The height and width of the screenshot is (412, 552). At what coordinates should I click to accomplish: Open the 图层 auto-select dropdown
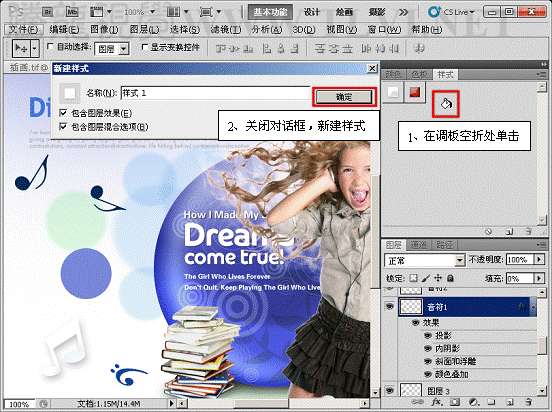124,49
